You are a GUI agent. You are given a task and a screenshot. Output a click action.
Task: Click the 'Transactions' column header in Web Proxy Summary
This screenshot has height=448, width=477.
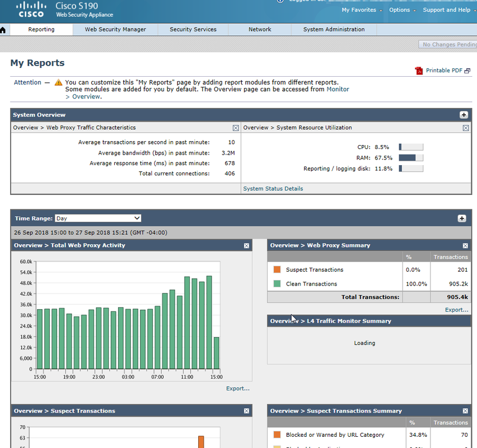451,257
